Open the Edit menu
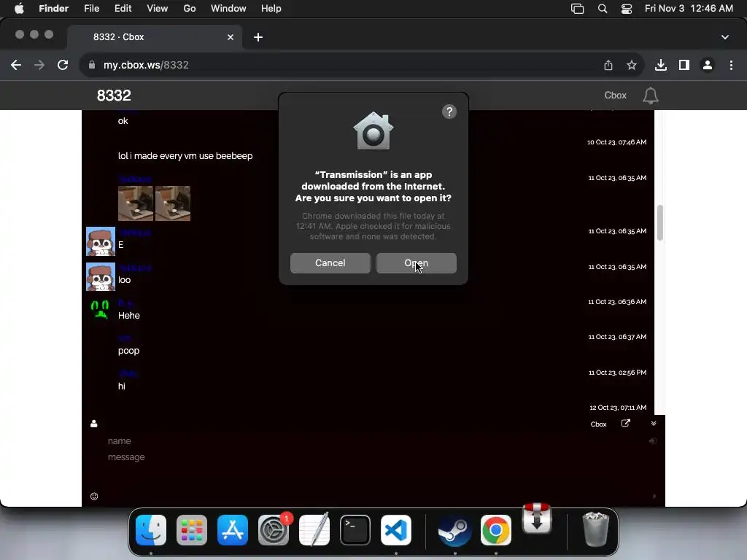747x560 pixels. click(123, 9)
